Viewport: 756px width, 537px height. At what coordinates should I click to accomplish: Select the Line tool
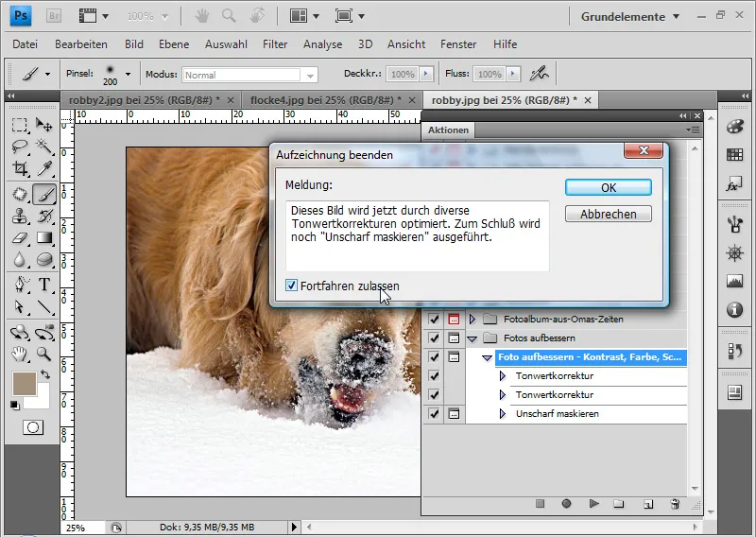[43, 307]
